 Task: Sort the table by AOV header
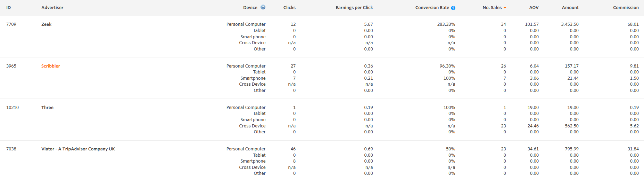(534, 8)
